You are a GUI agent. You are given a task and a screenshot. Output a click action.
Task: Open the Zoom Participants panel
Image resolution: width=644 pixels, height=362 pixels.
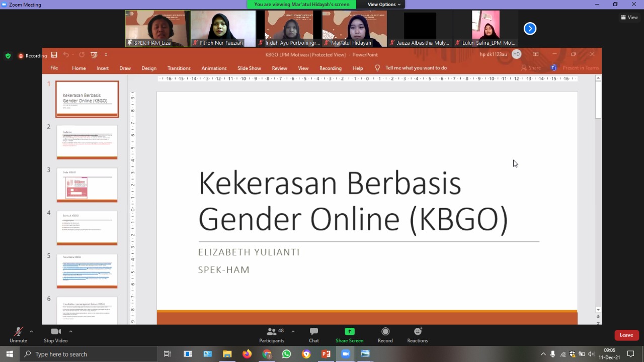coord(272,335)
